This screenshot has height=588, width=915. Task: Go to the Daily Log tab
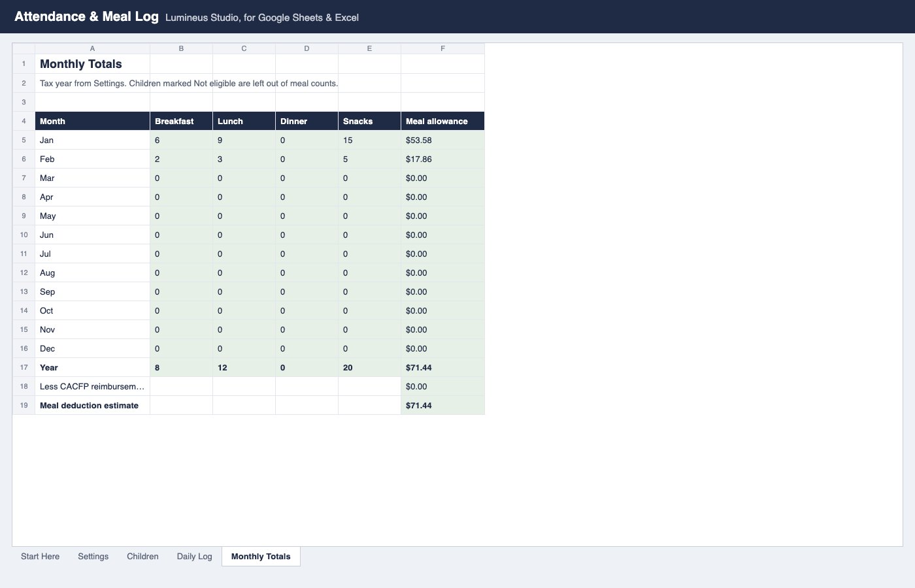pyautogui.click(x=194, y=557)
